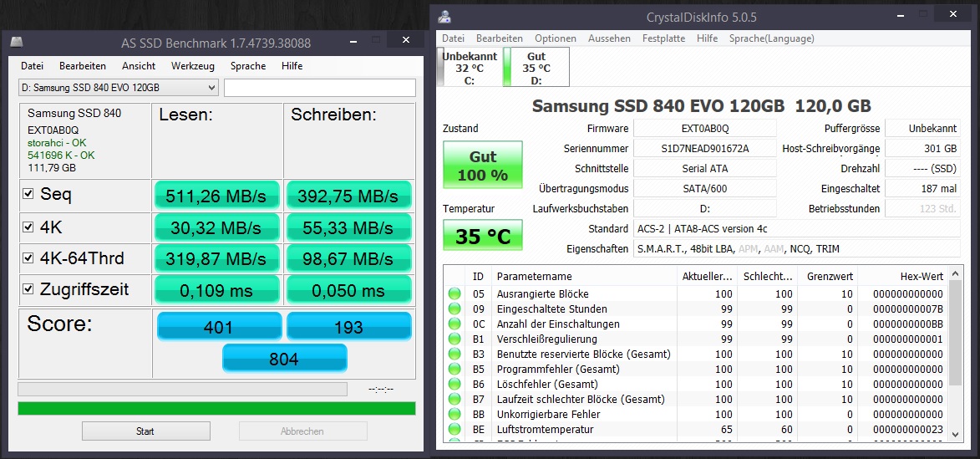Click status circle for Programmfehler (Gesamt)
The width and height of the screenshot is (980, 459).
(x=454, y=369)
